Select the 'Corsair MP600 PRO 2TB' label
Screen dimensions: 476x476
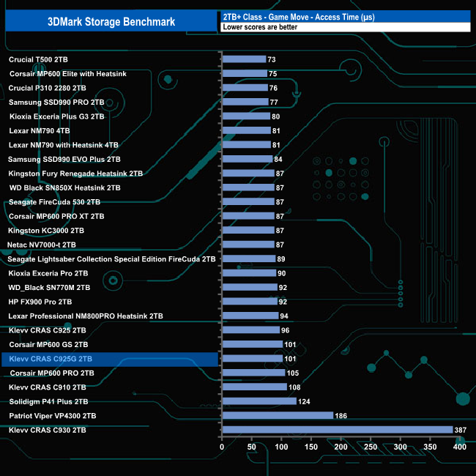[52, 373]
